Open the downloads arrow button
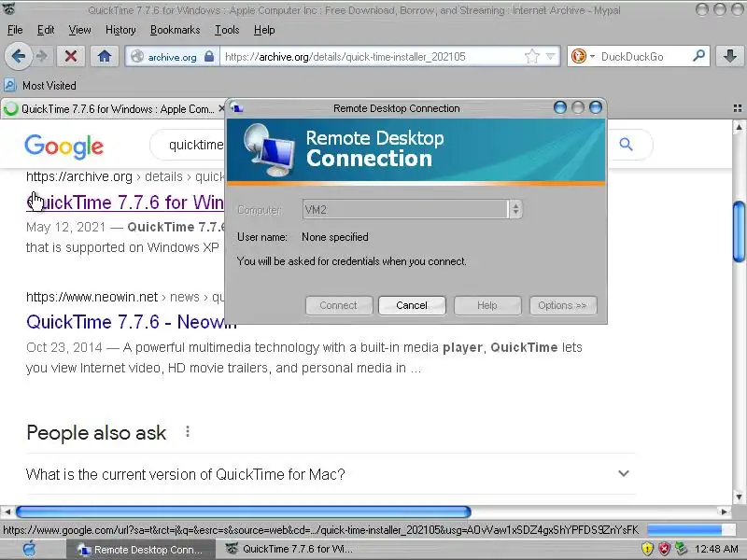The image size is (747, 560). click(729, 56)
